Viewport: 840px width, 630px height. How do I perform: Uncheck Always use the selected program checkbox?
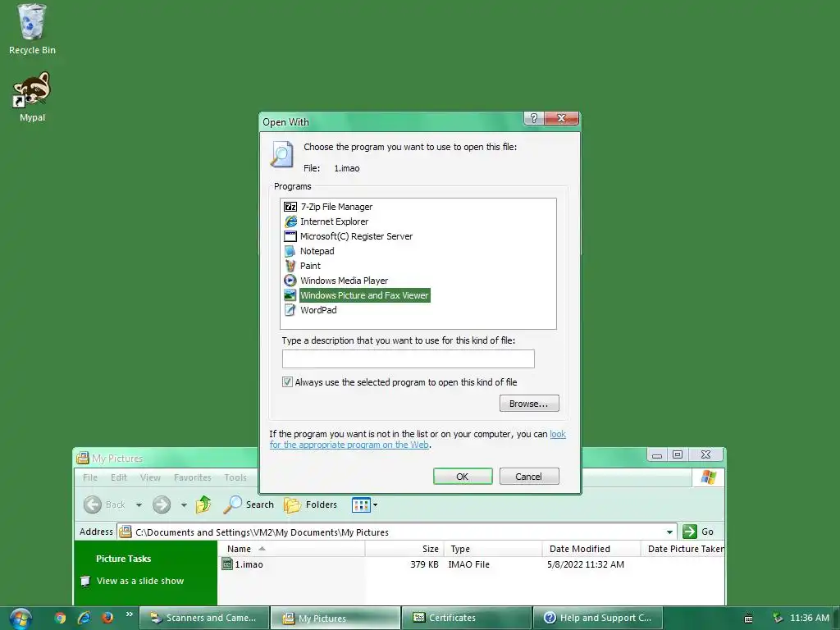coord(287,382)
